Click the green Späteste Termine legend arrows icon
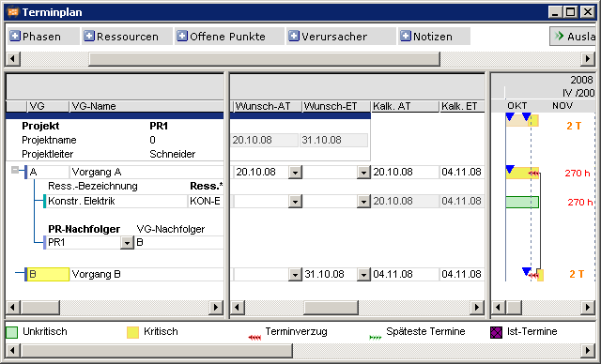Viewport: 601px width, 364px height. [x=376, y=337]
